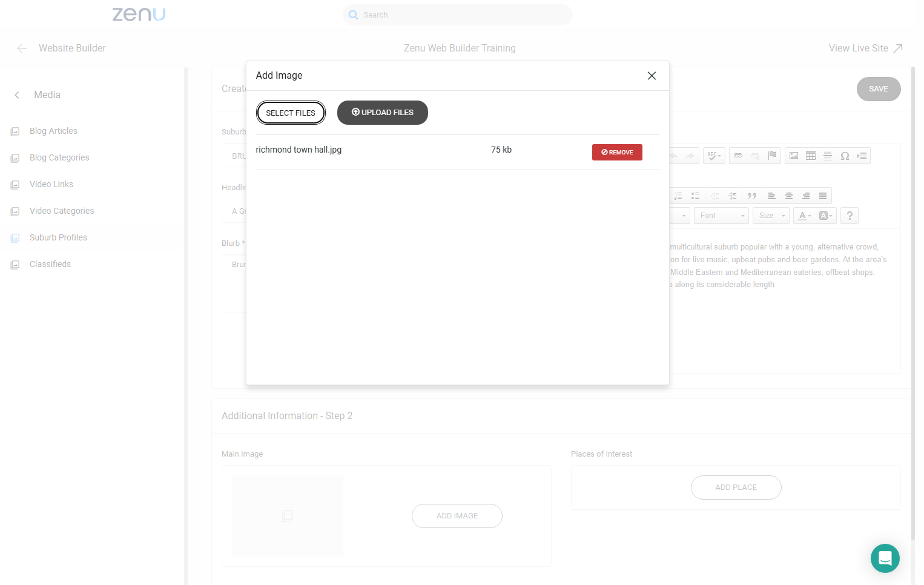Viewport: 924px width, 585px height.
Task: Upload the selected files
Action: coord(383,113)
